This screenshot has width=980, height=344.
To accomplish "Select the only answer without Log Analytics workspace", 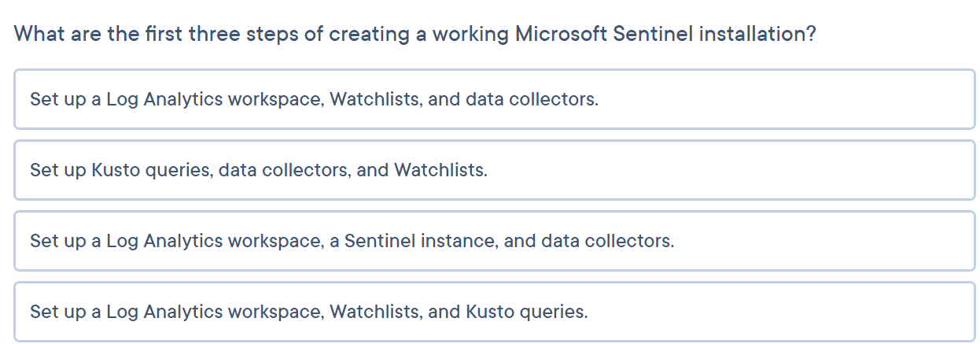I will (495, 170).
